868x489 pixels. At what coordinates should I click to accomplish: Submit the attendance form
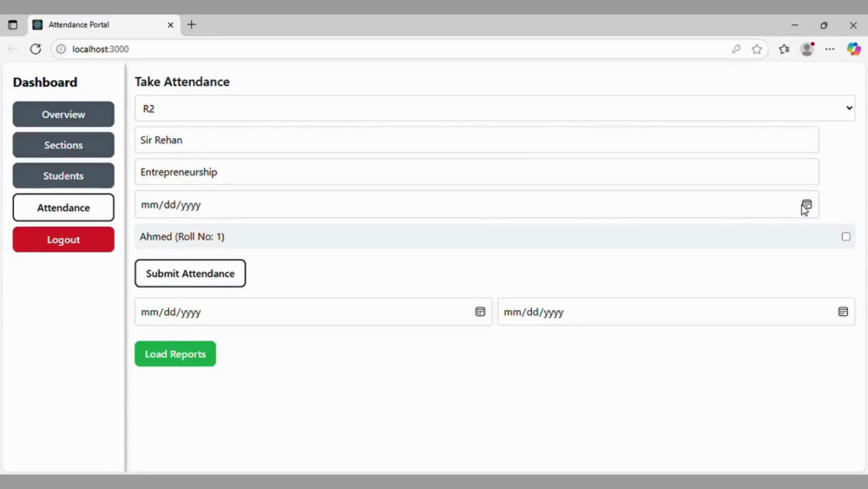[x=190, y=274]
